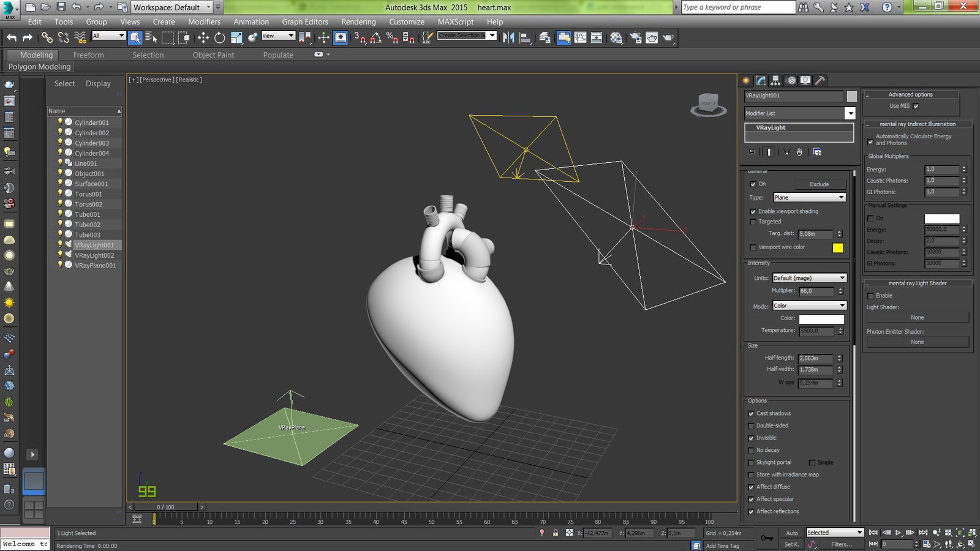Select the Select and Rotate tool

click(219, 38)
